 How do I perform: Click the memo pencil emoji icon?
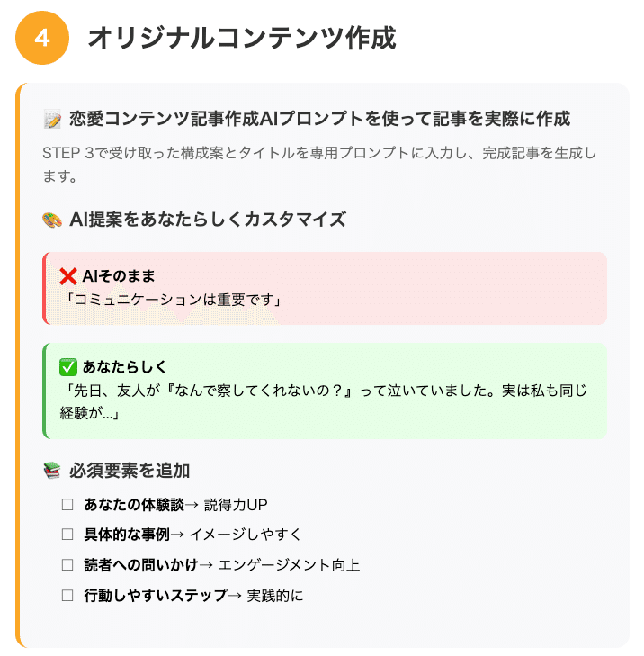click(x=52, y=120)
